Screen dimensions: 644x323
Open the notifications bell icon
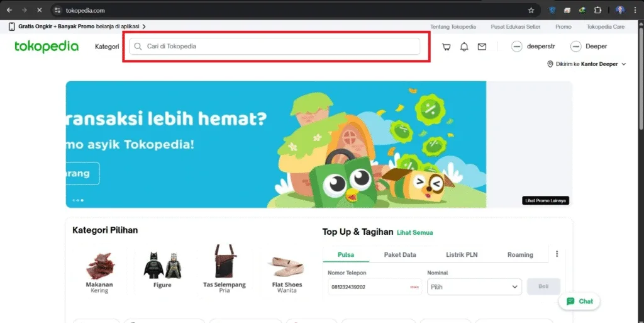[x=464, y=47]
